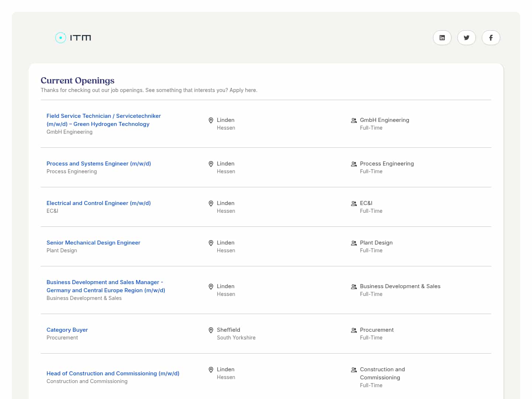532x399 pixels.
Task: Click the ITM logo
Action: (x=73, y=38)
